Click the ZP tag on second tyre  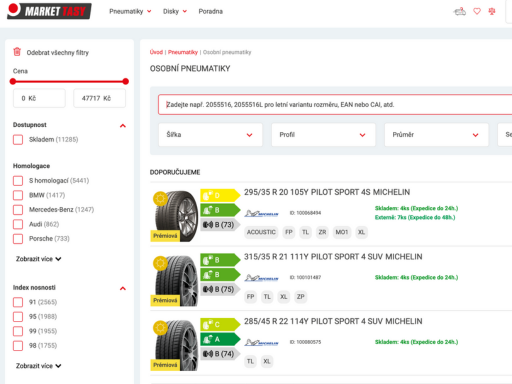pyautogui.click(x=300, y=297)
